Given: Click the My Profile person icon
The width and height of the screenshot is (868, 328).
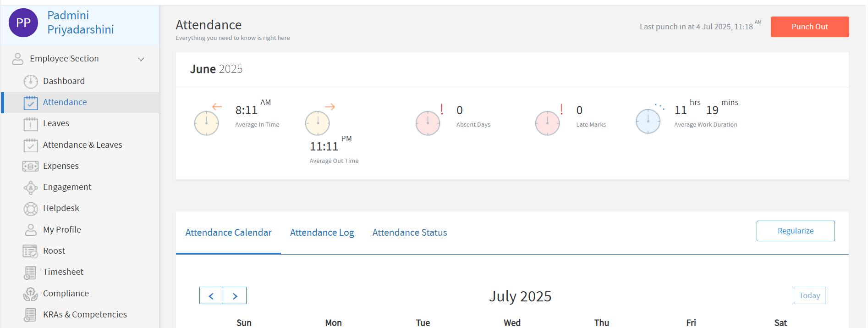Looking at the screenshot, I should coord(31,230).
